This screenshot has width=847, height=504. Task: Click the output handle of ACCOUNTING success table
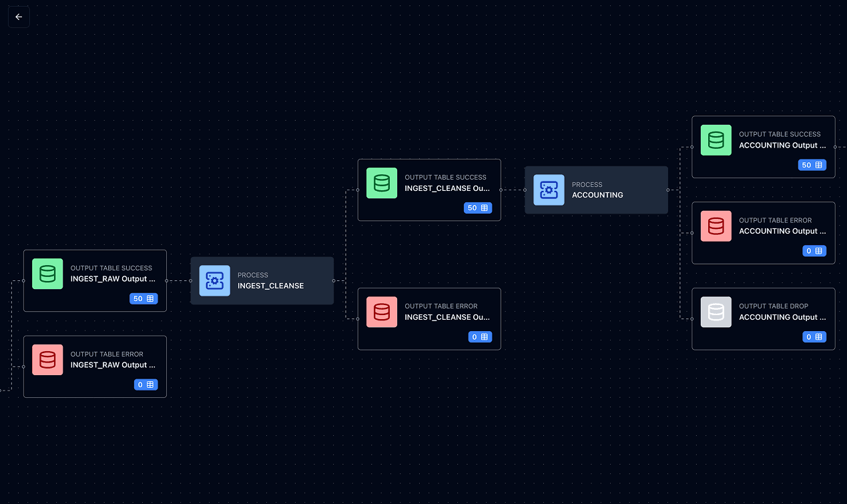[x=836, y=147]
